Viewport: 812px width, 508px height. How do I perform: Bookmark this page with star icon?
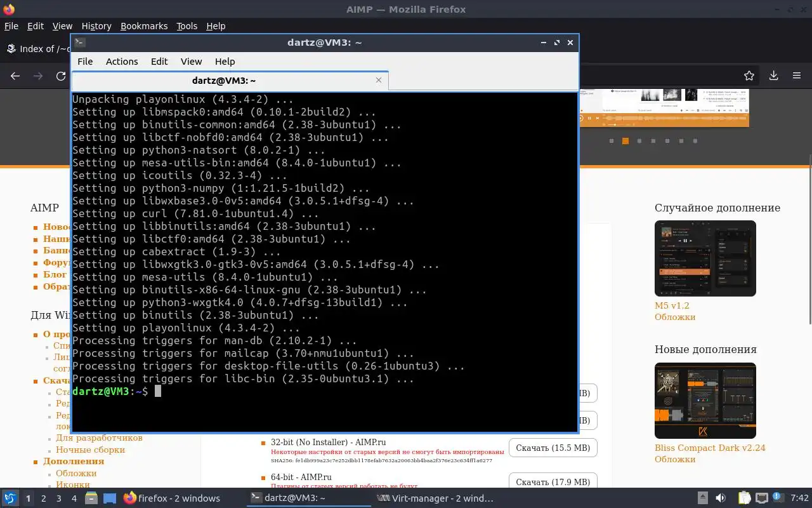[x=749, y=76]
